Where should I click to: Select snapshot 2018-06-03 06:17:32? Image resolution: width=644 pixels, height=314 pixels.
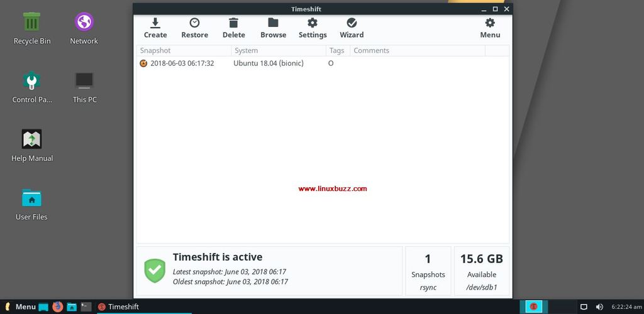point(323,63)
